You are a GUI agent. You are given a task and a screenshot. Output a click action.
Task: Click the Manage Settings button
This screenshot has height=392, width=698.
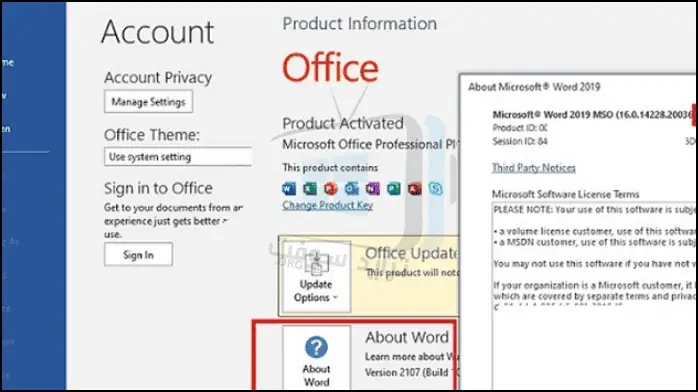(x=148, y=101)
